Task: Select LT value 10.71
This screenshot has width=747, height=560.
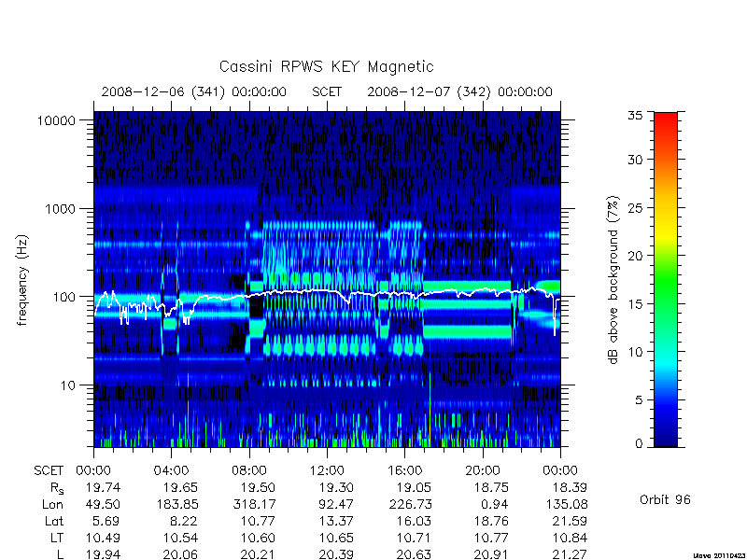Action: pos(414,539)
